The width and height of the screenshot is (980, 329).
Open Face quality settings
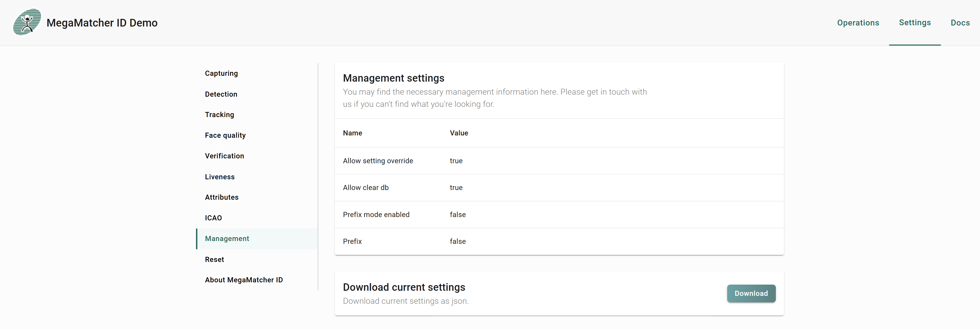tap(257, 135)
